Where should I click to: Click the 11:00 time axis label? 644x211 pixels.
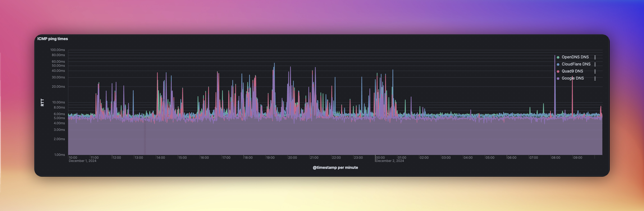94,158
